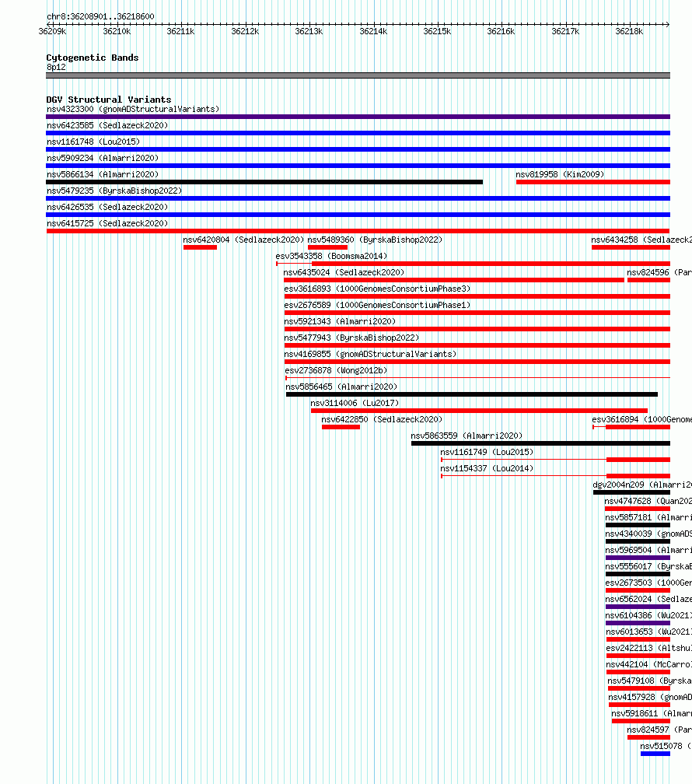Image resolution: width=692 pixels, height=784 pixels.
Task: Open nsv1161748 (Lou2015) variant
Action: [x=93, y=142]
